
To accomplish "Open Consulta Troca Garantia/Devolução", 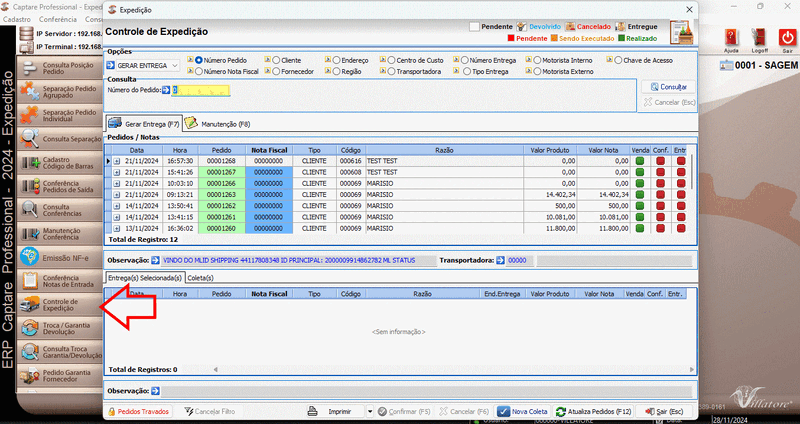I will (x=60, y=352).
